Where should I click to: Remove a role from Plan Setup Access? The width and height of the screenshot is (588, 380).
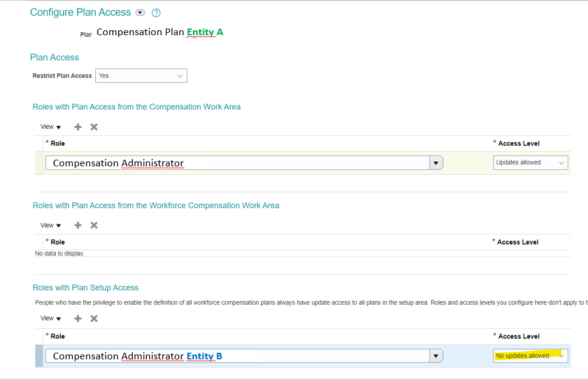pyautogui.click(x=93, y=318)
